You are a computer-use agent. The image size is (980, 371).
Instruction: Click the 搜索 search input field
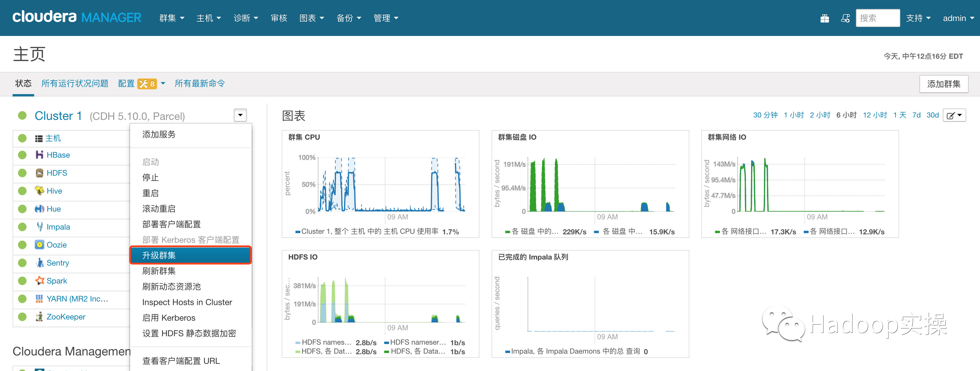(878, 18)
